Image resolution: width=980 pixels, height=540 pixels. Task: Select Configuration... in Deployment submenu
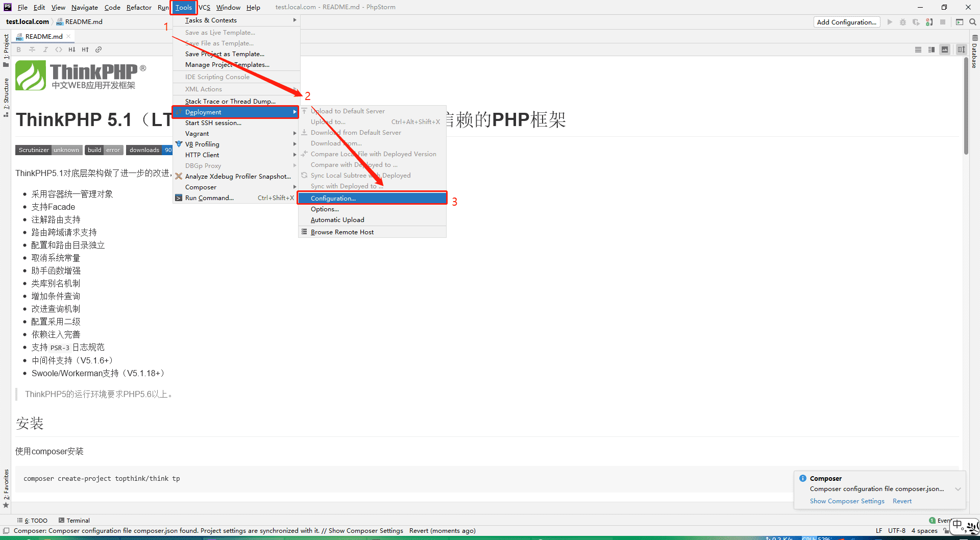point(372,198)
